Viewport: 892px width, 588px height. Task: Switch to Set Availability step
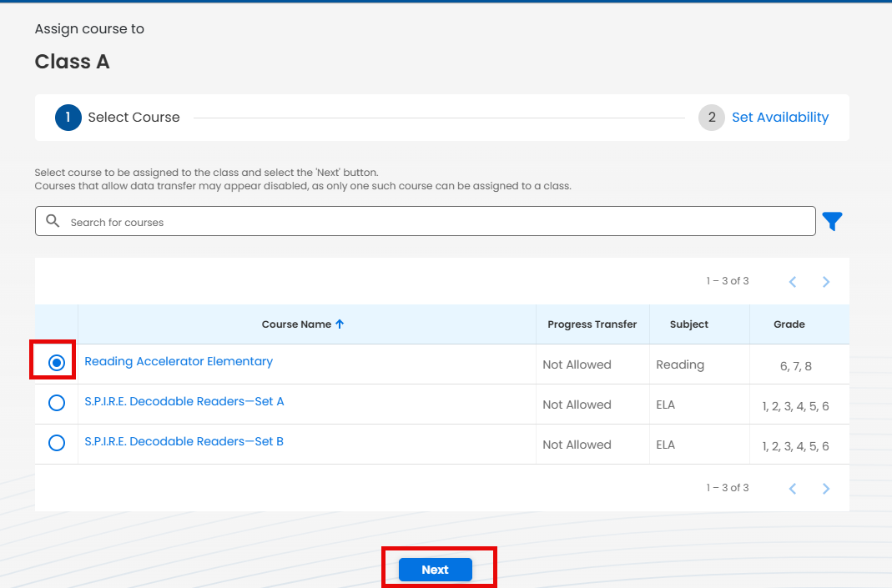[779, 118]
